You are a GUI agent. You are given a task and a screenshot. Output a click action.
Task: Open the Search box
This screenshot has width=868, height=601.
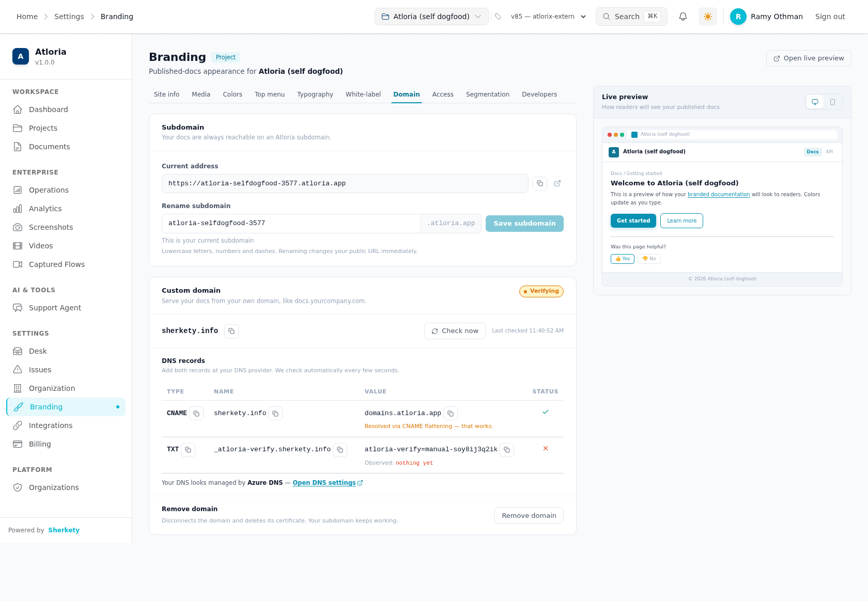[x=631, y=17]
